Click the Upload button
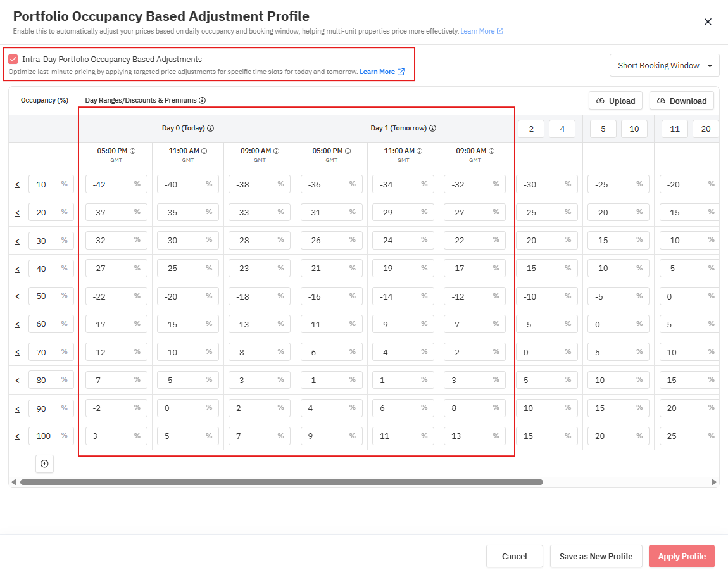Viewport: 728px width, 575px height. coord(615,101)
